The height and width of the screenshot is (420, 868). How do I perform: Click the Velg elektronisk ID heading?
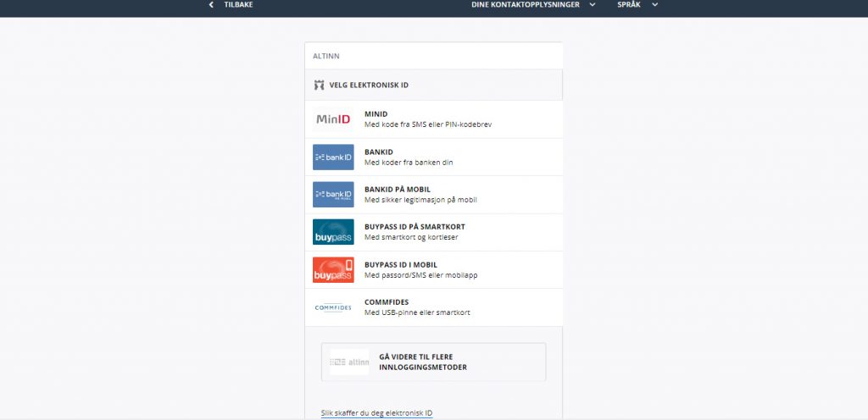[369, 86]
